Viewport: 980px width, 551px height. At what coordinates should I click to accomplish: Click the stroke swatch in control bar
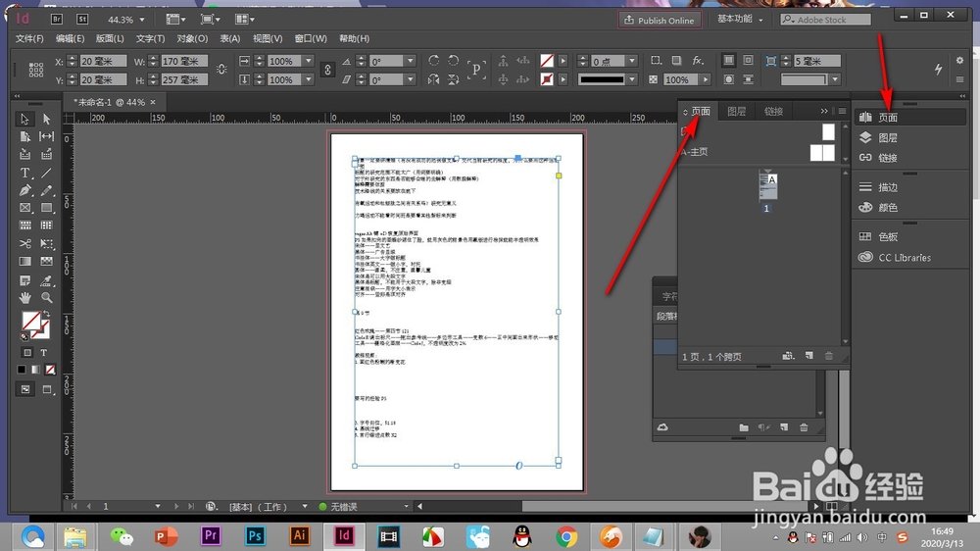coord(547,79)
